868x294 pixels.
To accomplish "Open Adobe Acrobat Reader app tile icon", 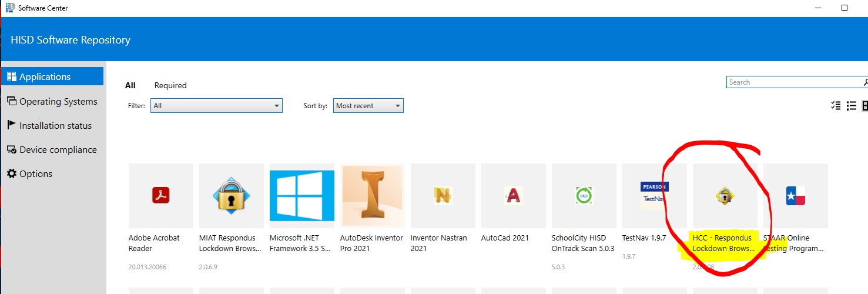I will point(160,195).
